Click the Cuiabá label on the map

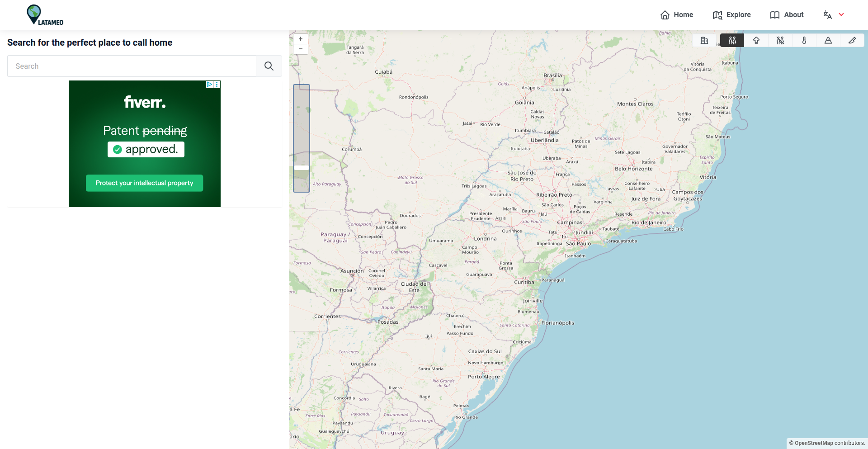click(383, 72)
